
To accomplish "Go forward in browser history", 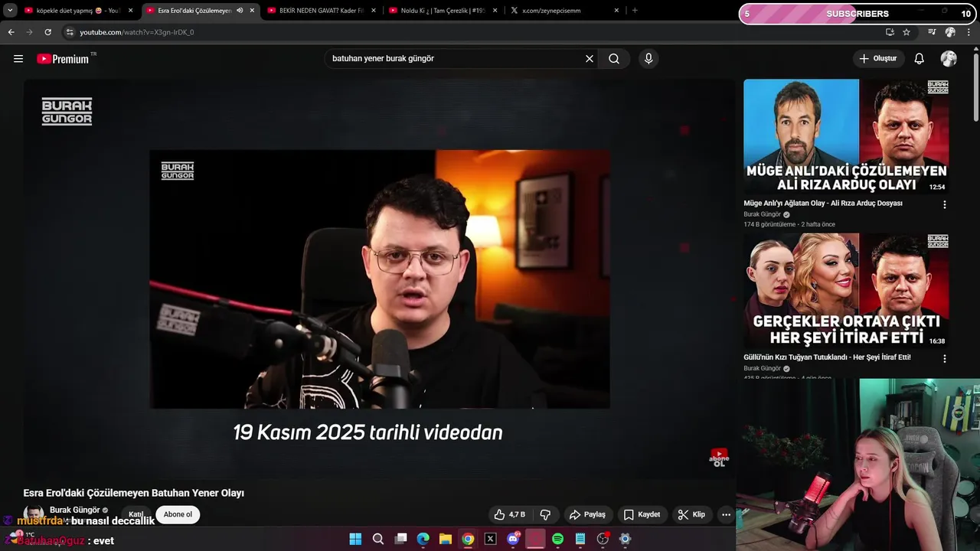I will [29, 32].
